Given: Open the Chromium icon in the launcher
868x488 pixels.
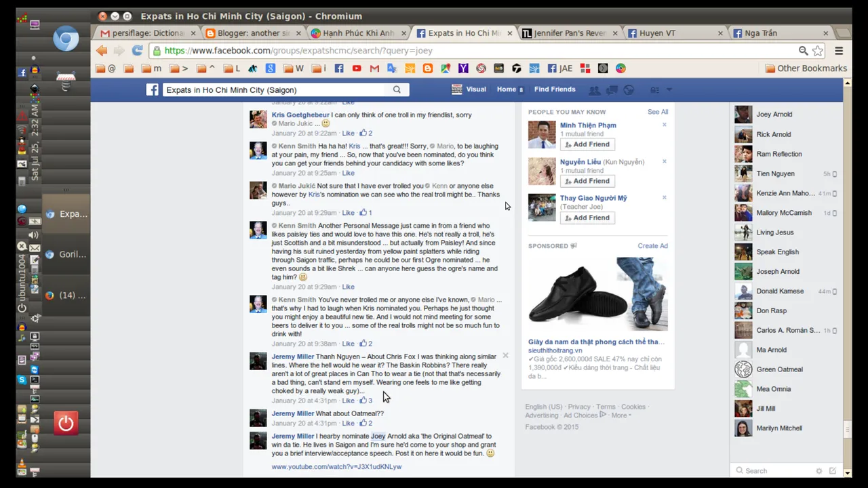Looking at the screenshot, I should 66,39.
